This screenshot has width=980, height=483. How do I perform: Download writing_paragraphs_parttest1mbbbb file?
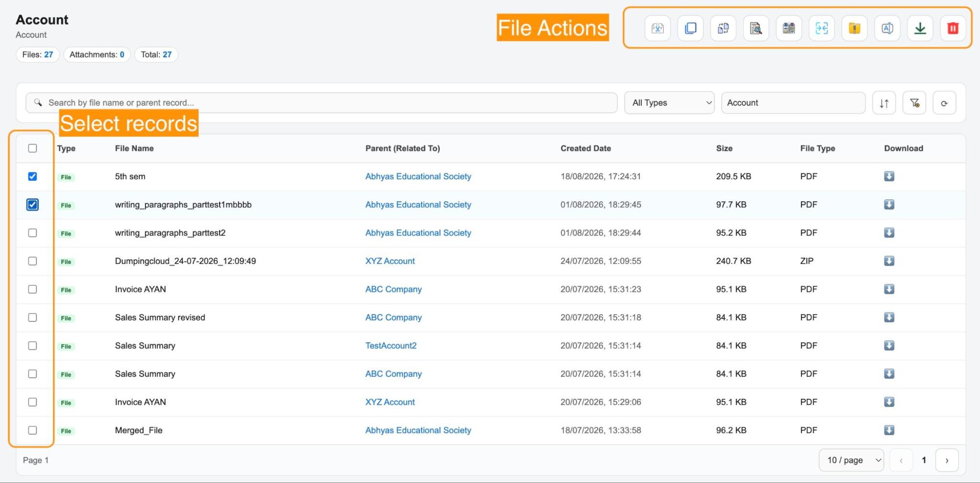pos(889,204)
